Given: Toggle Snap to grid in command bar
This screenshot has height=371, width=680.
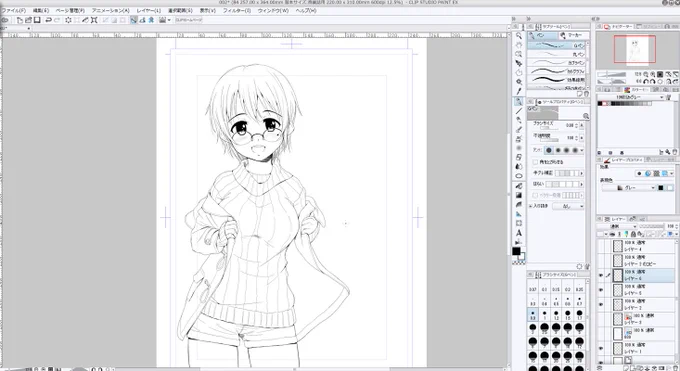Looking at the screenshot, I should click(x=151, y=20).
